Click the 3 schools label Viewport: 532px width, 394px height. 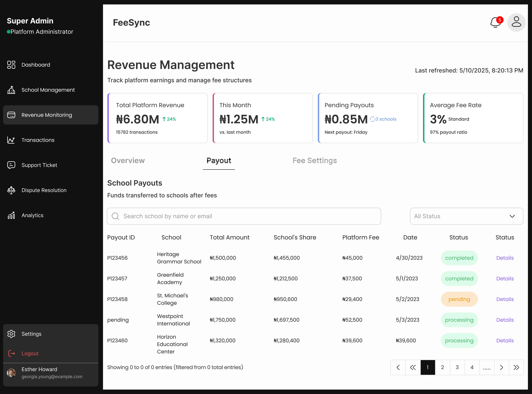pos(386,119)
